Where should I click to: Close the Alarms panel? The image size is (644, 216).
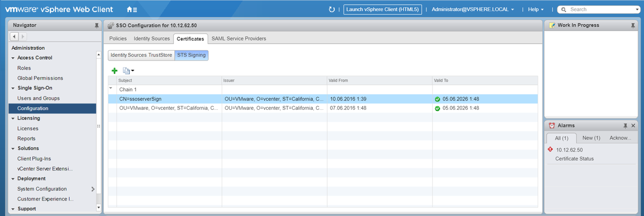(x=633, y=125)
